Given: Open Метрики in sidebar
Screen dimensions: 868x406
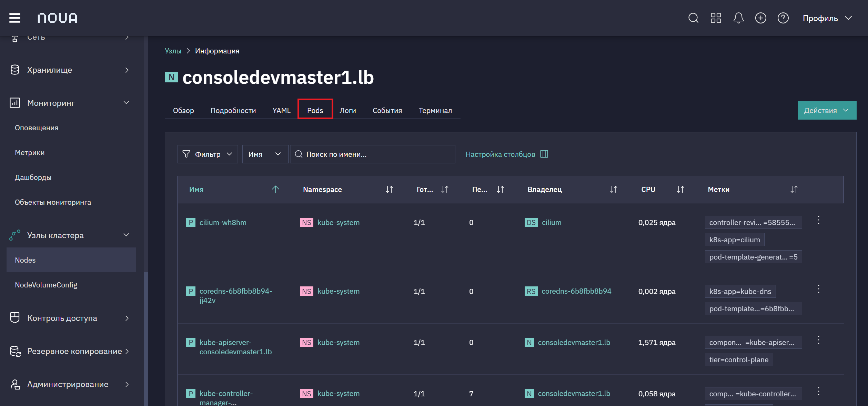Looking at the screenshot, I should coord(30,153).
